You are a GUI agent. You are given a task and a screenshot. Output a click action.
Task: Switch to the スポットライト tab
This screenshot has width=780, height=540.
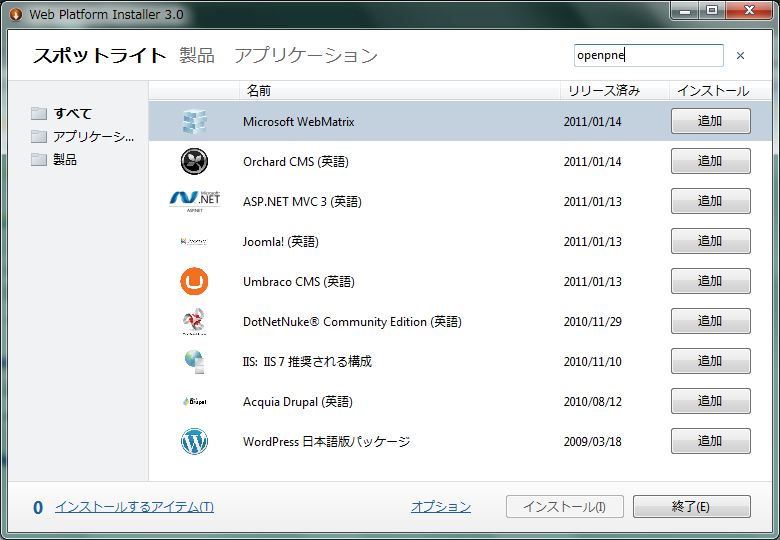click(99, 56)
